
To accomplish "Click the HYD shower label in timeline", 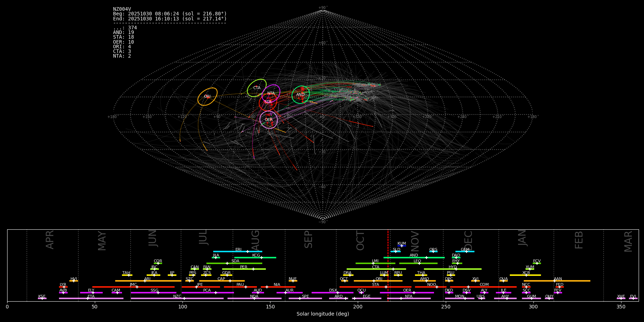I will click(453, 267).
